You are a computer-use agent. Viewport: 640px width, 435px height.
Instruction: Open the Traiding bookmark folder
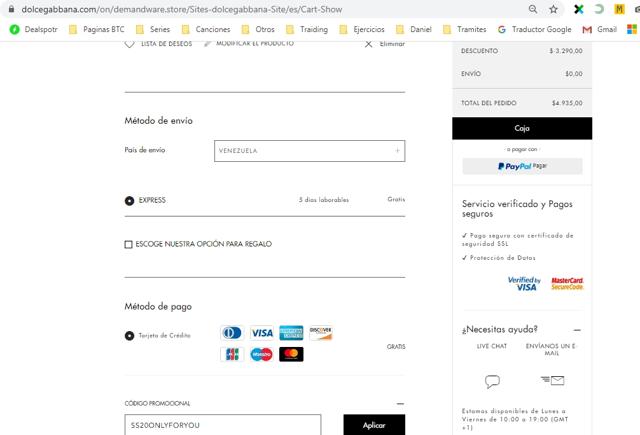pos(307,29)
